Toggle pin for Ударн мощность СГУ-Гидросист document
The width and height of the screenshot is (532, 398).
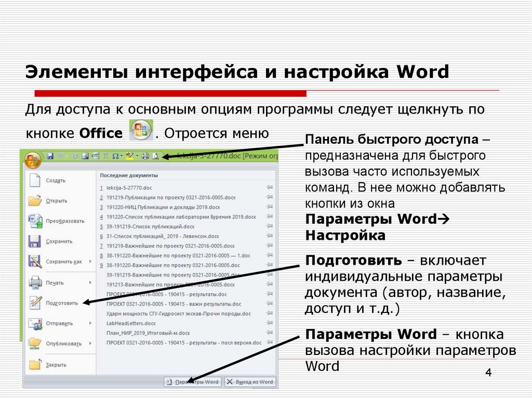[x=270, y=313]
